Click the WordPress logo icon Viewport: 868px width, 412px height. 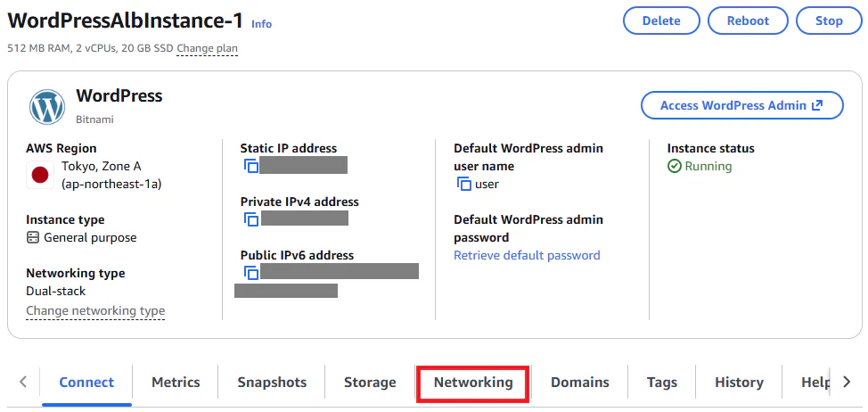pos(47,107)
